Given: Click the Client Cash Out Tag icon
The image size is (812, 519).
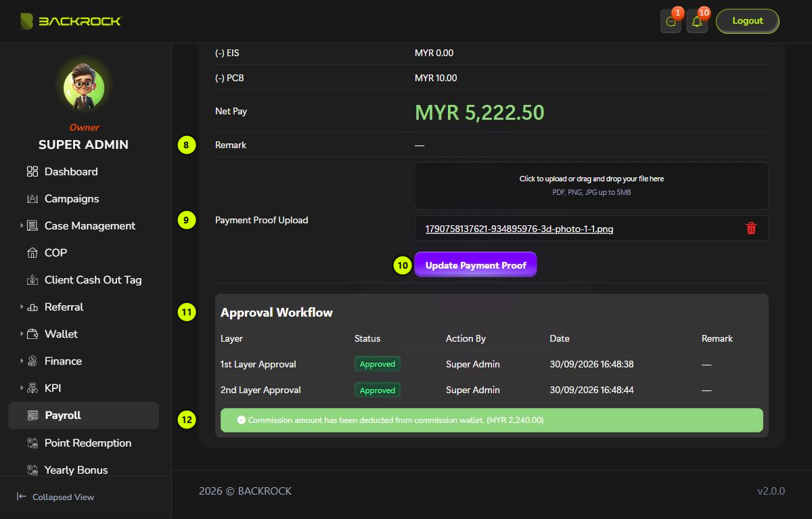Looking at the screenshot, I should click(32, 280).
